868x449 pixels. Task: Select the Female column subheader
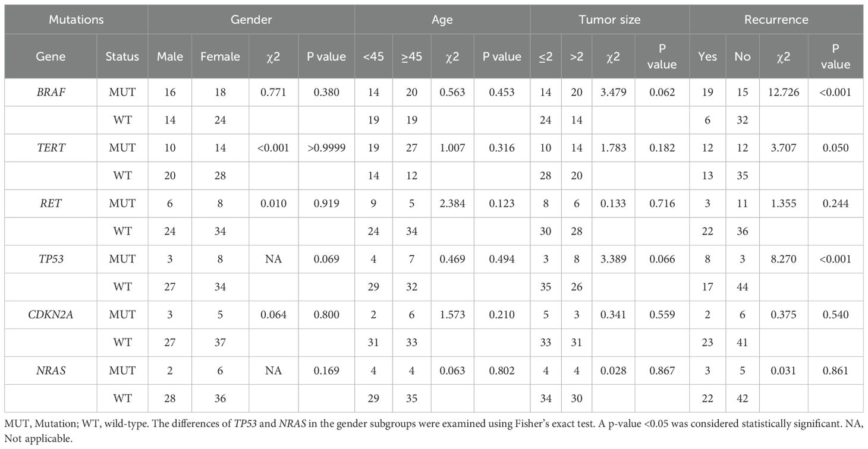220,56
